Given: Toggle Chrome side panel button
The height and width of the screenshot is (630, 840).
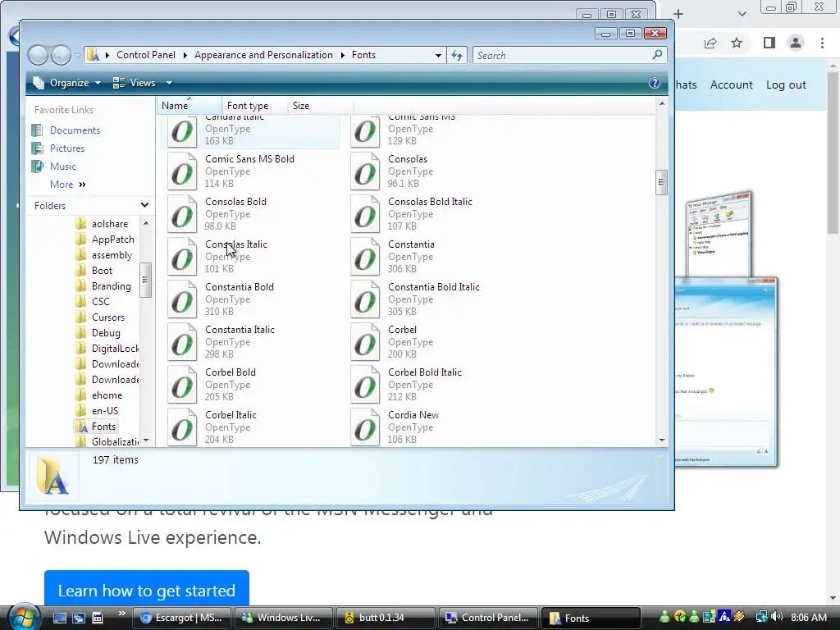Looking at the screenshot, I should pyautogui.click(x=769, y=43).
